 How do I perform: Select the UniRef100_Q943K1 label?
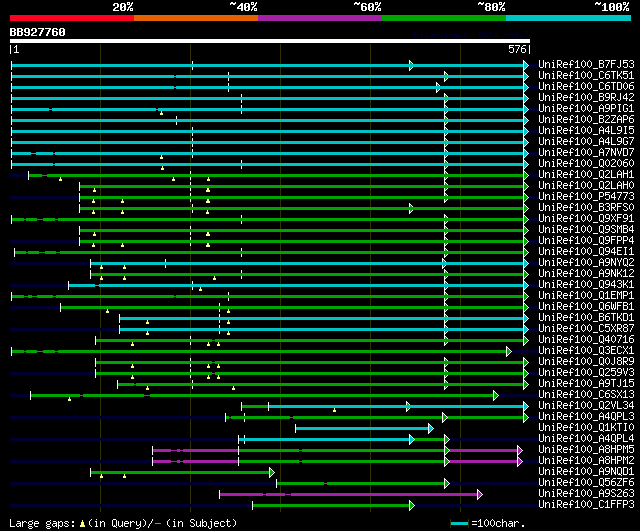tap(586, 285)
